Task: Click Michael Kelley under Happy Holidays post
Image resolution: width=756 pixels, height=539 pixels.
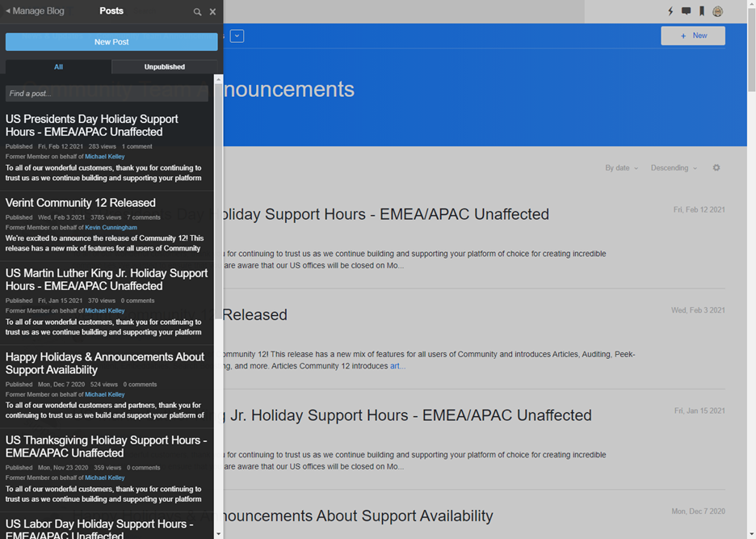Action: pos(105,394)
